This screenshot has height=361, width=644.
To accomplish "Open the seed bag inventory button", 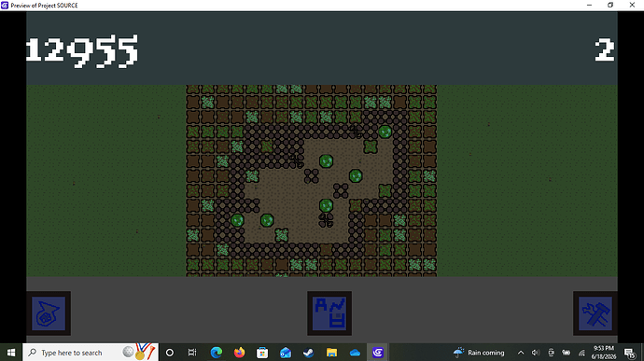I will tap(49, 313).
